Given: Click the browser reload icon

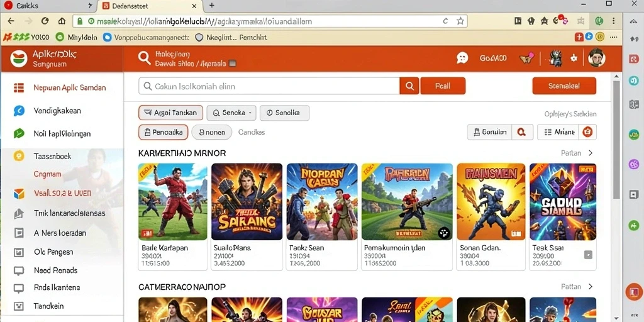Looking at the screenshot, I should pos(45,21).
